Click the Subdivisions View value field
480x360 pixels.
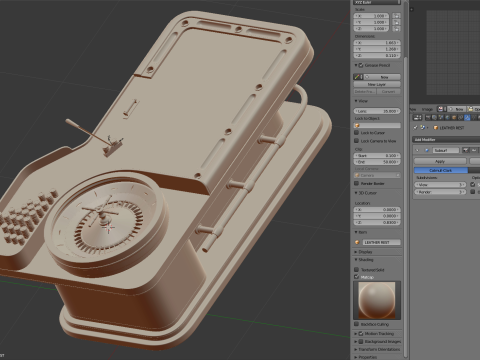pyautogui.click(x=440, y=185)
